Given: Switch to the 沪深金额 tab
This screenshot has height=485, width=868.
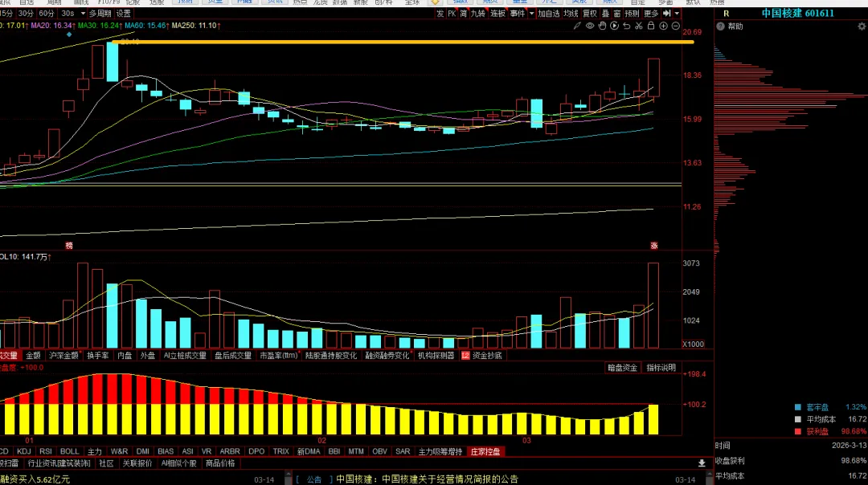Looking at the screenshot, I should click(63, 356).
